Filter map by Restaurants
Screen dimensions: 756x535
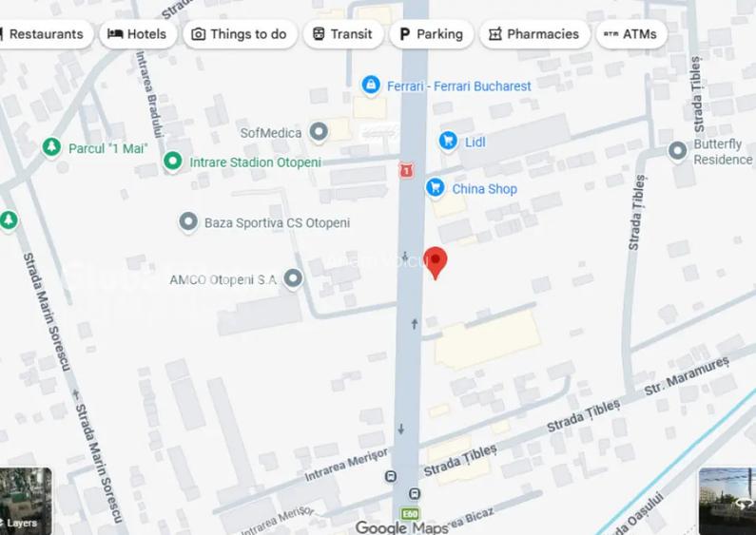click(x=45, y=34)
